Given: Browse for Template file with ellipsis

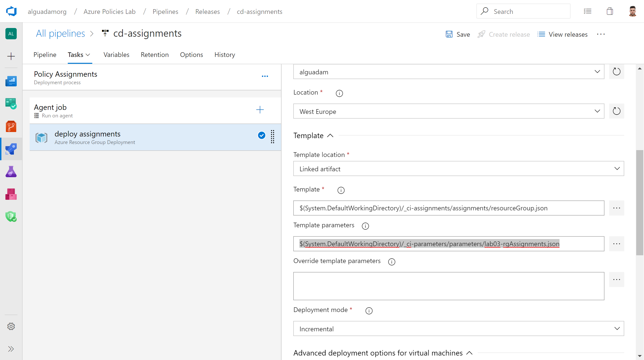Looking at the screenshot, I should 616,208.
